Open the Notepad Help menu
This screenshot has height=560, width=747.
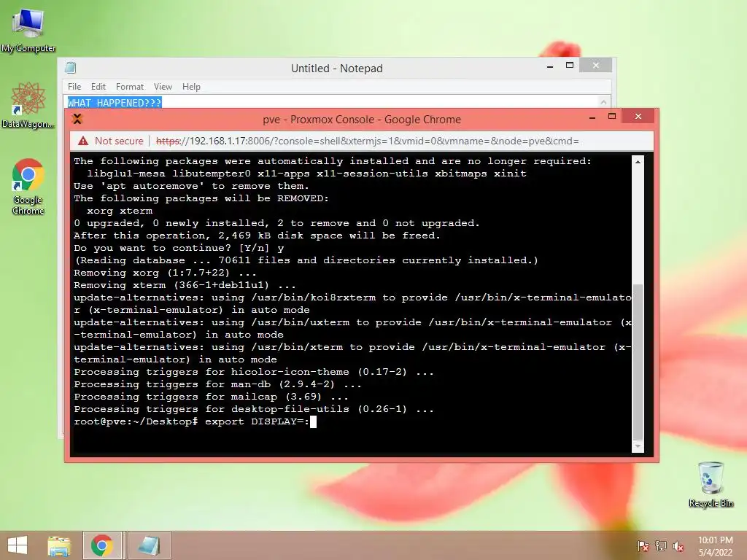[191, 87]
